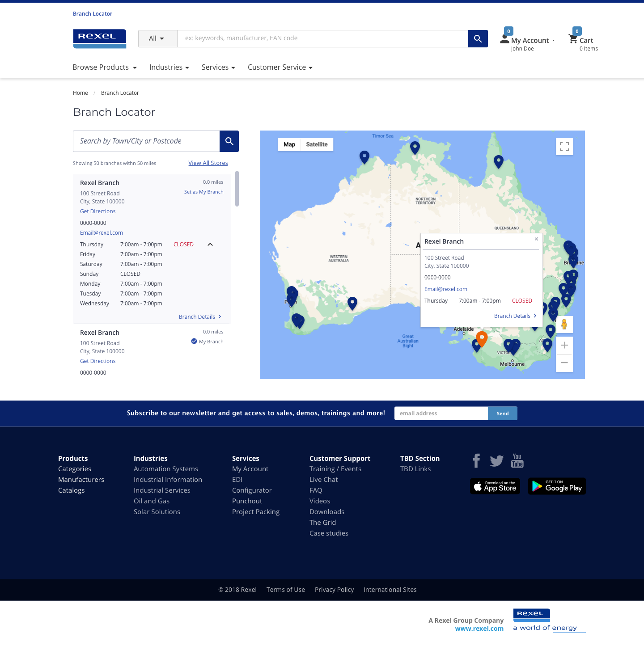
Task: Select the map pin near Timor Sea coast
Action: [364, 157]
